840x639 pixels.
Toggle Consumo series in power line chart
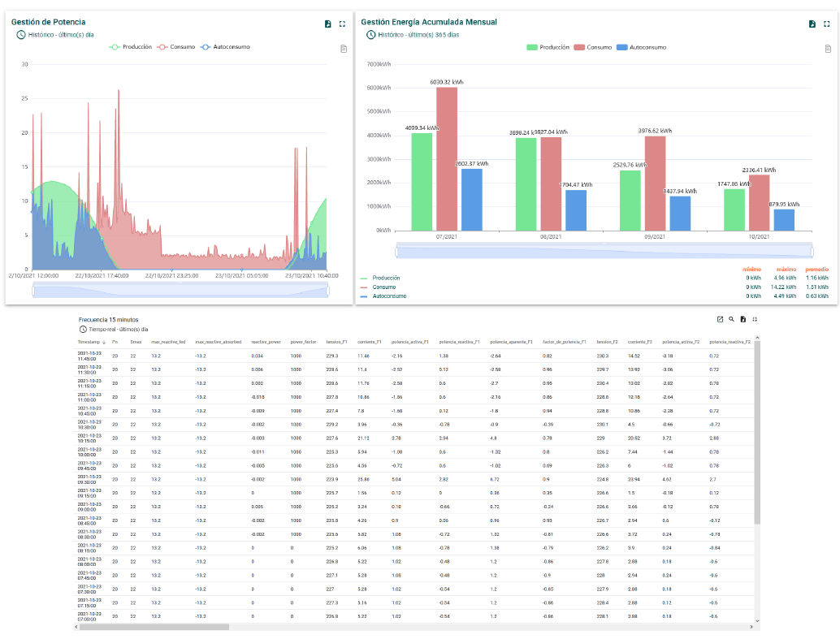point(176,47)
